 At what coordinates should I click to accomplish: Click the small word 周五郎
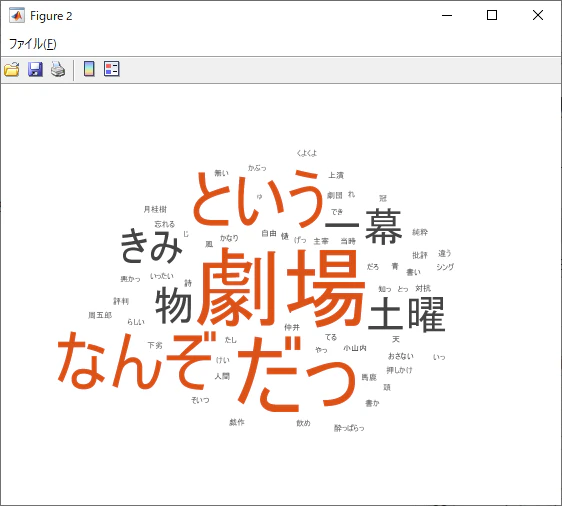click(x=100, y=315)
